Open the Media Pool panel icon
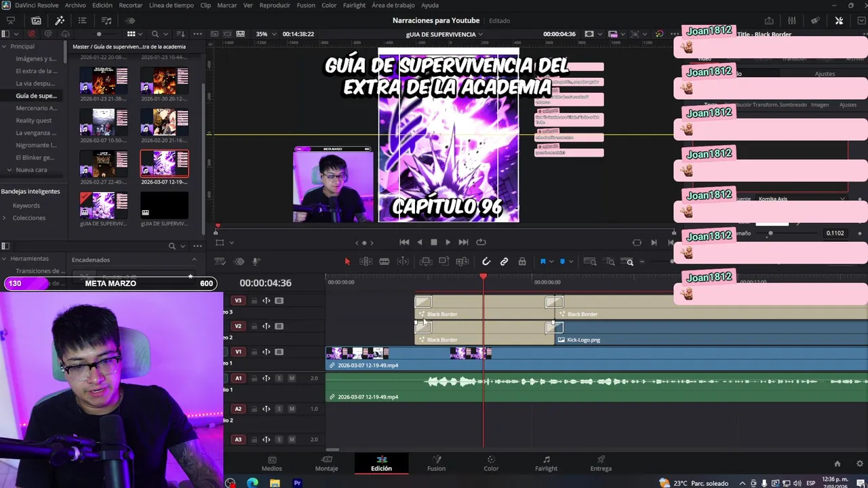 point(36,20)
